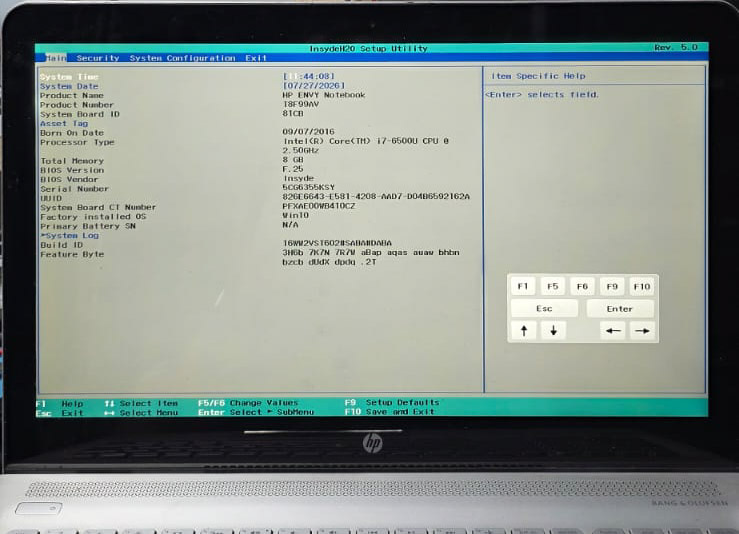Viewport: 739px width, 534px height.
Task: Click the Esc Exit footer hint
Action: click(59, 413)
